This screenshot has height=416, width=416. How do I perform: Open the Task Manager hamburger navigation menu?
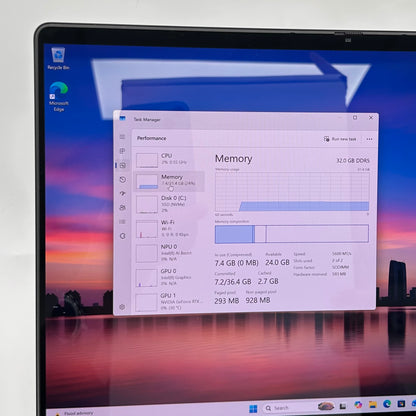point(123,137)
